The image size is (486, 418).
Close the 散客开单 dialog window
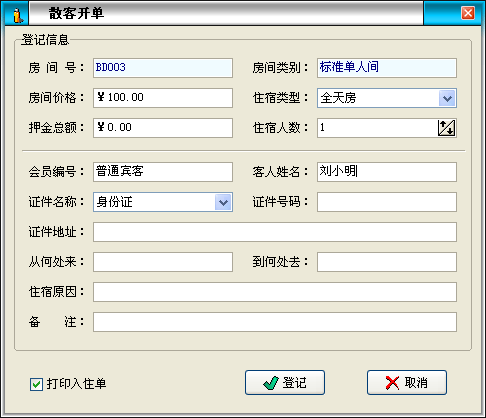pos(468,13)
